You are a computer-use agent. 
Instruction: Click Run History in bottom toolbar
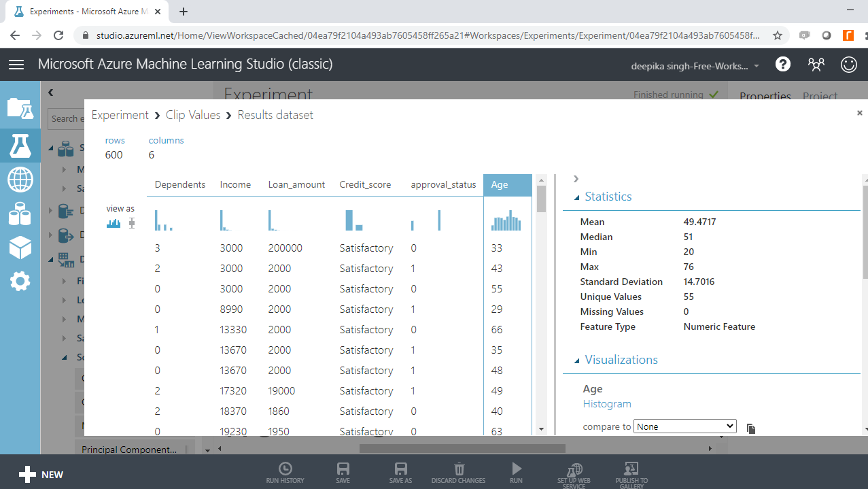click(x=285, y=473)
